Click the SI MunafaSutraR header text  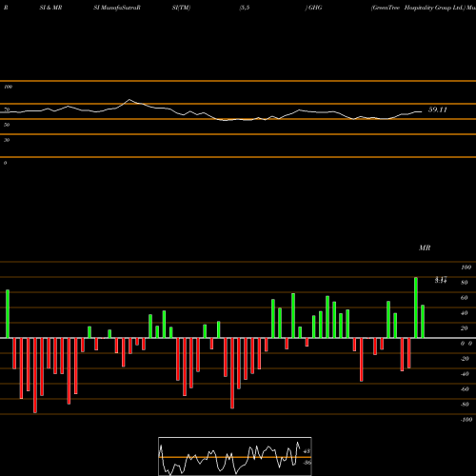[x=117, y=8]
